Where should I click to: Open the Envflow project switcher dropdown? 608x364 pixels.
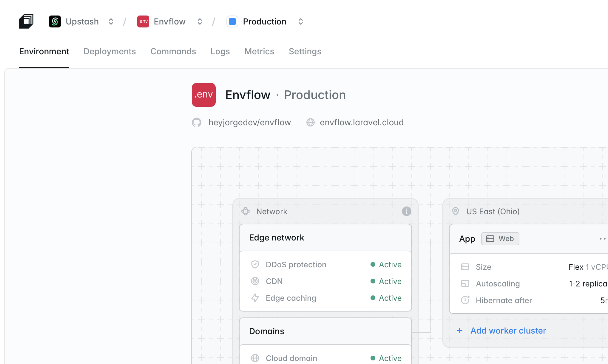tap(200, 21)
